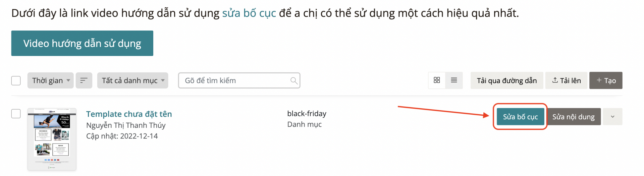Switch to list view icon
Viewport: 644px width, 176px height.
(454, 80)
